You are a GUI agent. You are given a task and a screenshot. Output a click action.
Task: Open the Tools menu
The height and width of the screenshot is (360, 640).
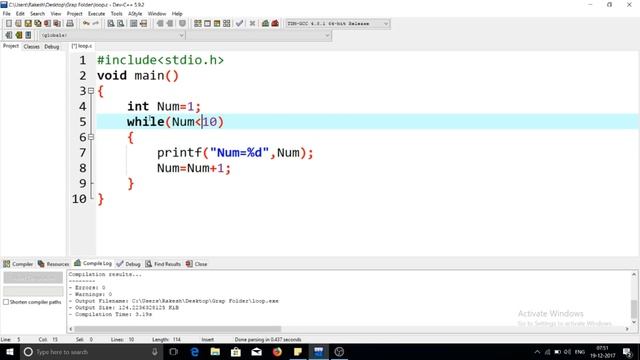point(116,13)
